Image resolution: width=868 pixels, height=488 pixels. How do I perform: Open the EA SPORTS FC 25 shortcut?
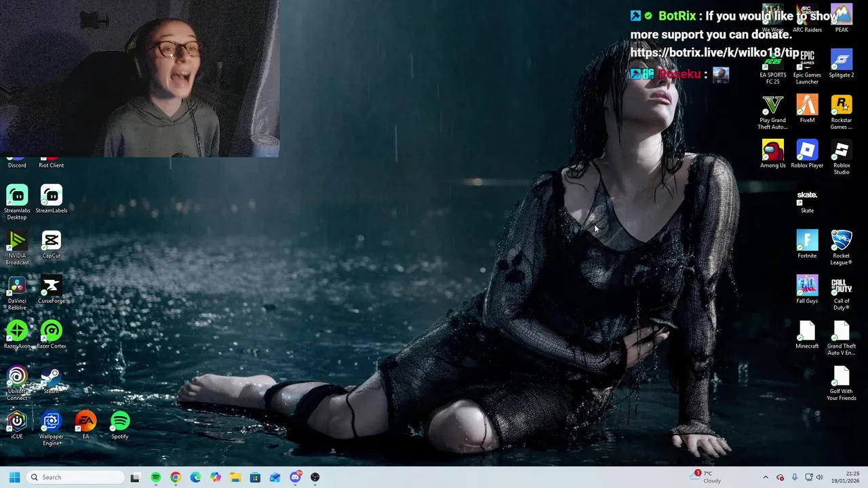pyautogui.click(x=773, y=67)
